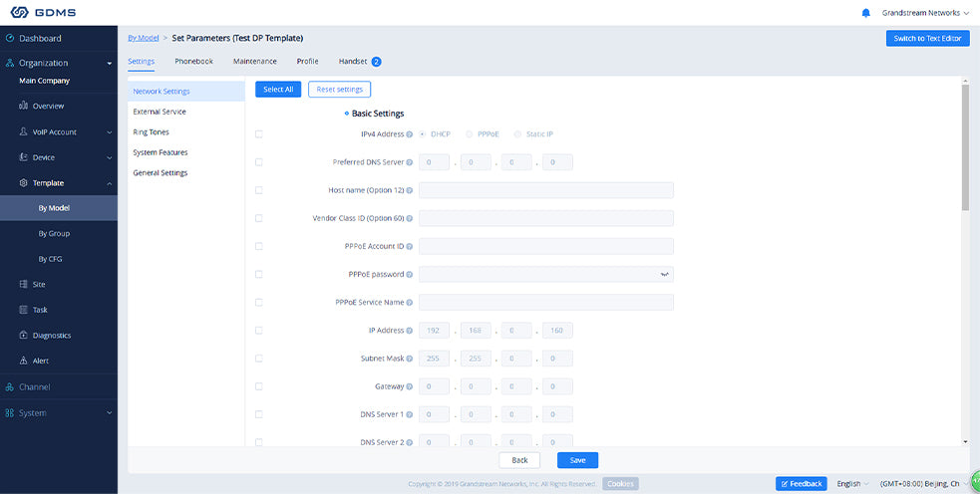Open the English language dropdown
Image resolution: width=980 pixels, height=494 pixels.
click(852, 484)
